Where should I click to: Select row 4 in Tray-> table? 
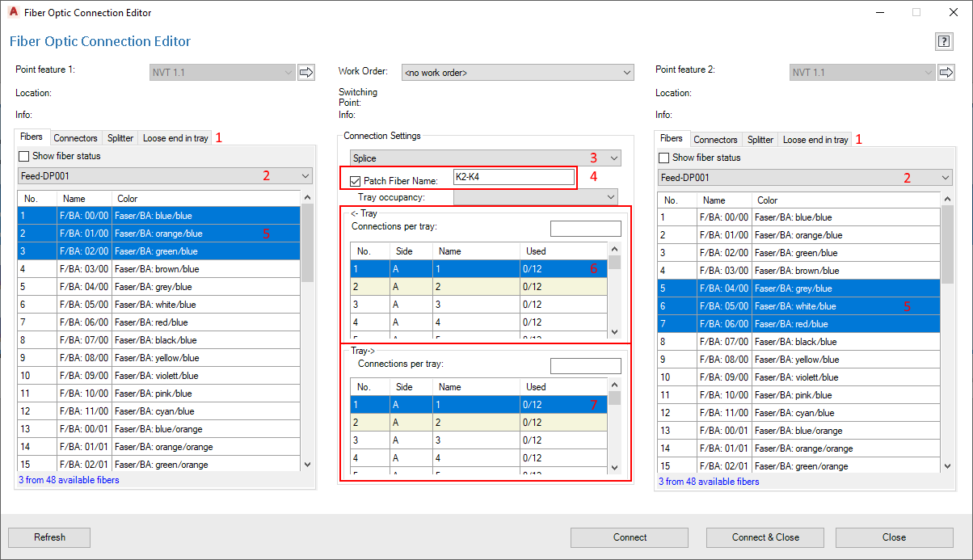click(479, 458)
